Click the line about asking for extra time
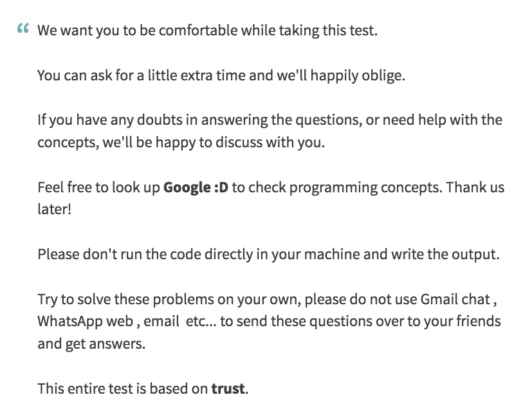532x404 pixels. coord(221,75)
